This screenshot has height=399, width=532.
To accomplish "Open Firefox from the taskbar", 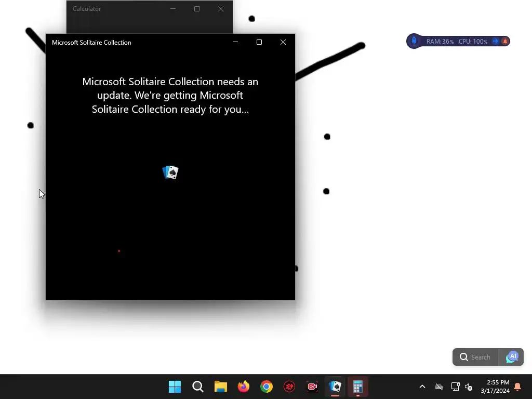I will [x=244, y=387].
